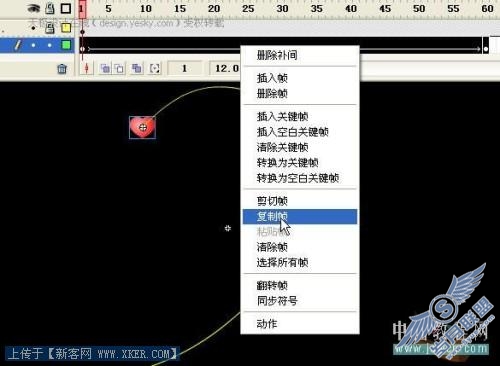
Task: Click 动作 at menu bottom
Action: (x=267, y=323)
